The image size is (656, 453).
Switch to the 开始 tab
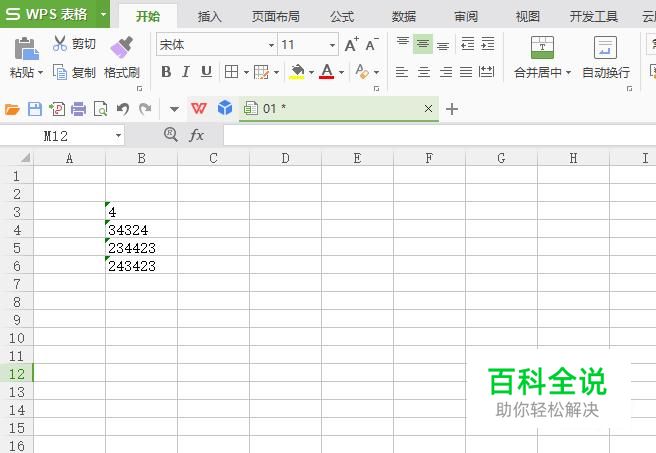[x=148, y=16]
